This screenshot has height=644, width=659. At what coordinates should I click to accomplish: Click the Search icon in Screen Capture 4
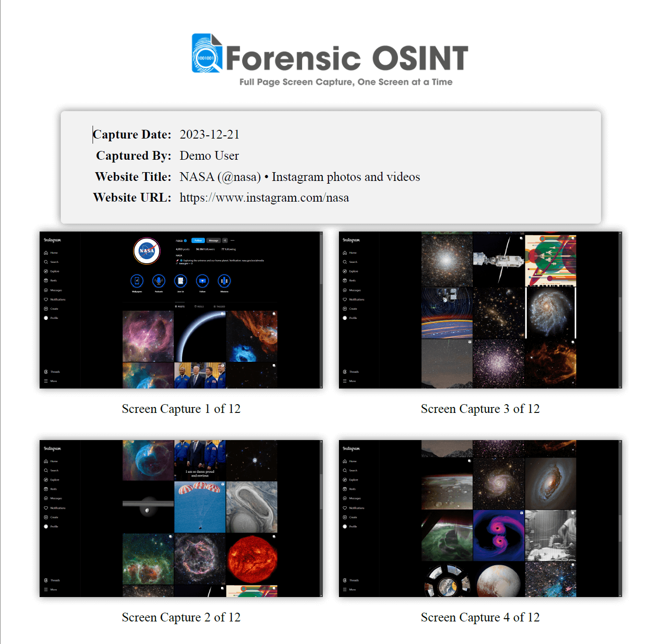click(344, 470)
